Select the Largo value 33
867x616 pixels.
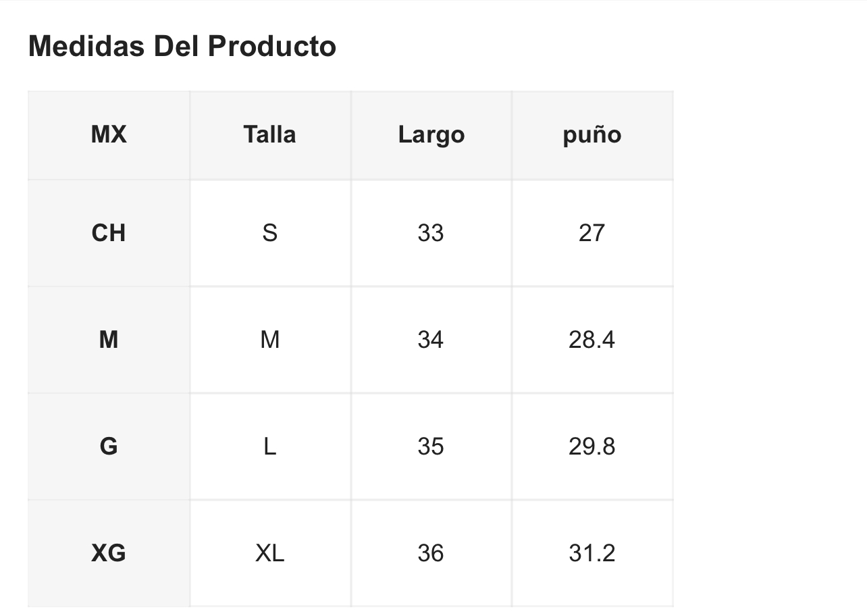coord(431,233)
